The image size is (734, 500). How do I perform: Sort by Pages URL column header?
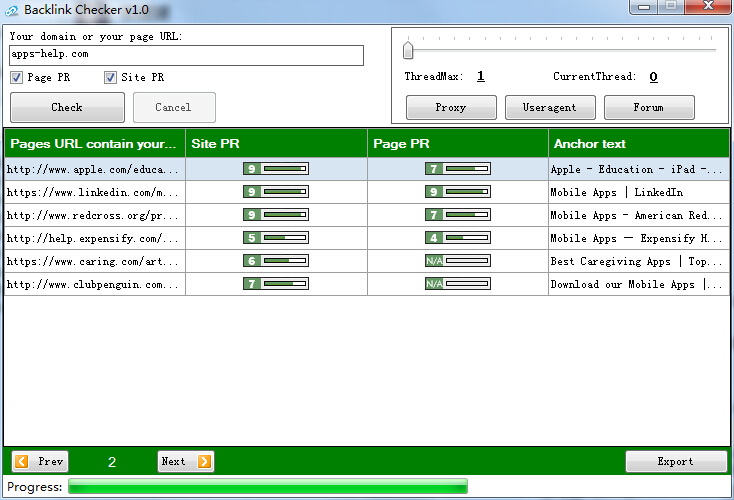point(94,144)
